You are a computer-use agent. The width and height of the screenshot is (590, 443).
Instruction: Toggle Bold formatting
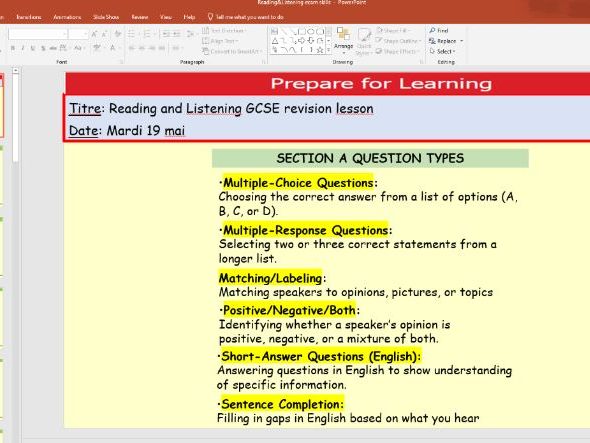point(13,48)
